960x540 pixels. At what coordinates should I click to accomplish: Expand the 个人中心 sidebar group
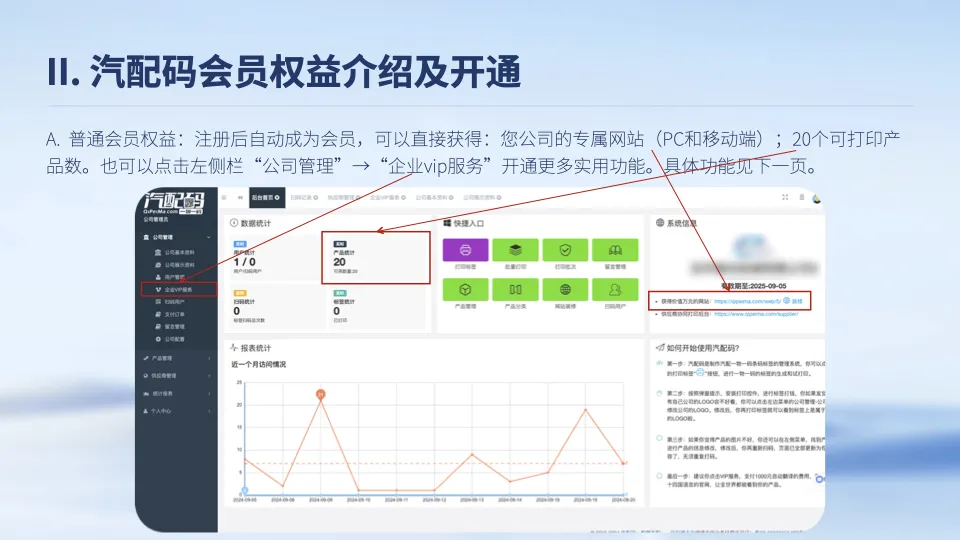[176, 411]
